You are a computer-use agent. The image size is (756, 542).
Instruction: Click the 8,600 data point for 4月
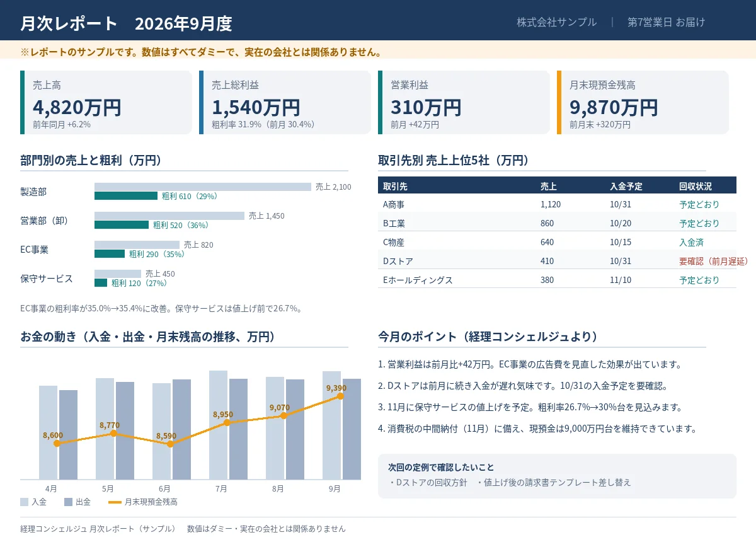pos(57,443)
